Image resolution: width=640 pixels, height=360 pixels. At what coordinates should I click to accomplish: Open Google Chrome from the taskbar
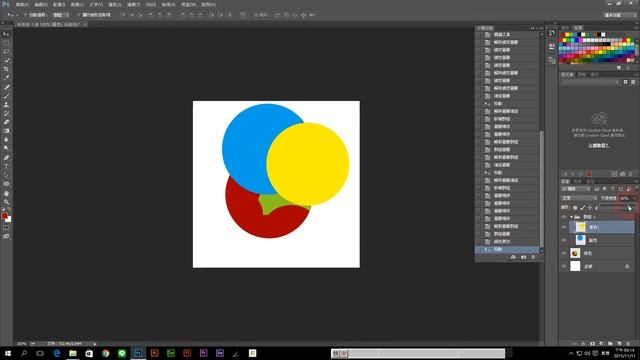tap(105, 353)
